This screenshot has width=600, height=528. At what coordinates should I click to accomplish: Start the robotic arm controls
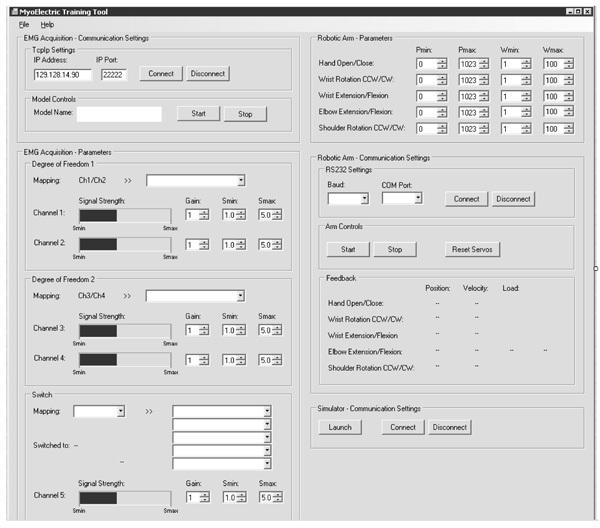(x=347, y=249)
